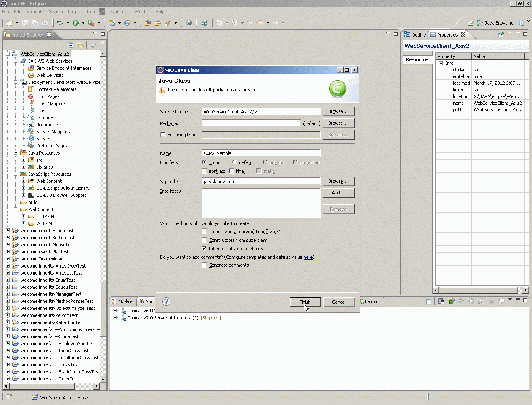The width and height of the screenshot is (532, 405).
Task: Click the Finish button in New Java Class dialog
Action: click(305, 302)
